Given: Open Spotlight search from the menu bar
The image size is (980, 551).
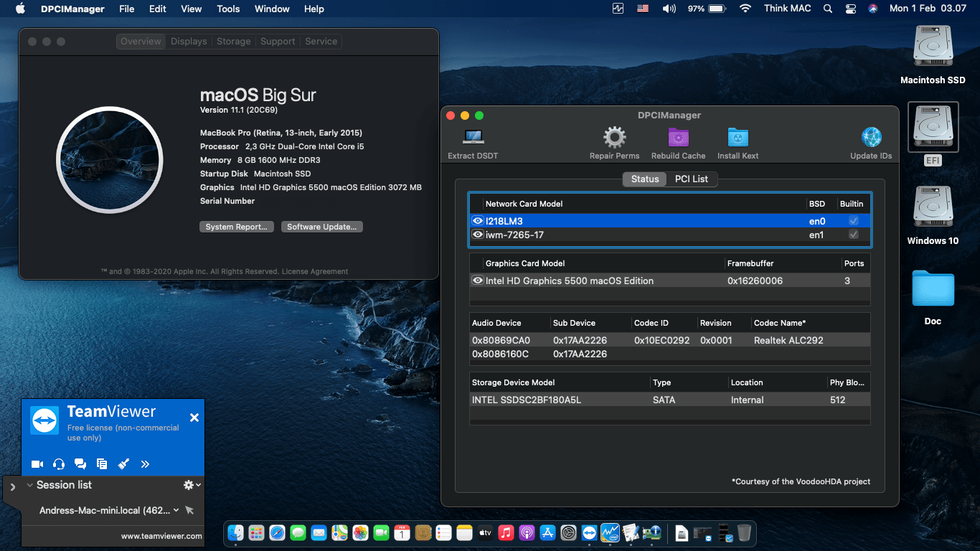Looking at the screenshot, I should point(827,9).
